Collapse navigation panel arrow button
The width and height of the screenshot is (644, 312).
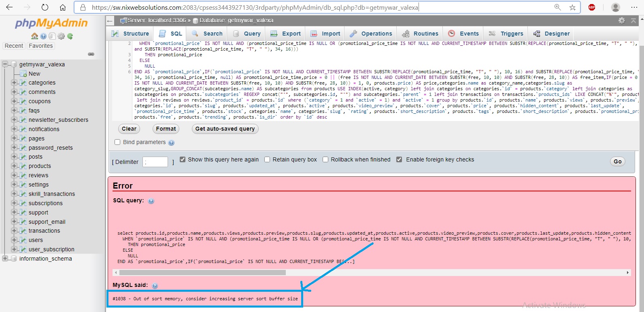click(x=110, y=21)
